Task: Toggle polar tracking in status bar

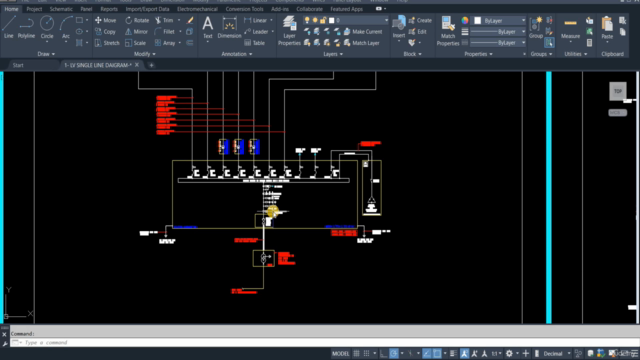Action: click(394, 353)
